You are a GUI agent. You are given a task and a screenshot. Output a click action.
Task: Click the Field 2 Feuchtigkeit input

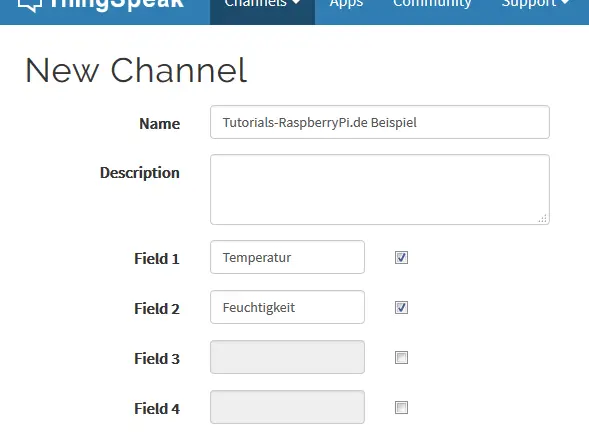tap(287, 307)
